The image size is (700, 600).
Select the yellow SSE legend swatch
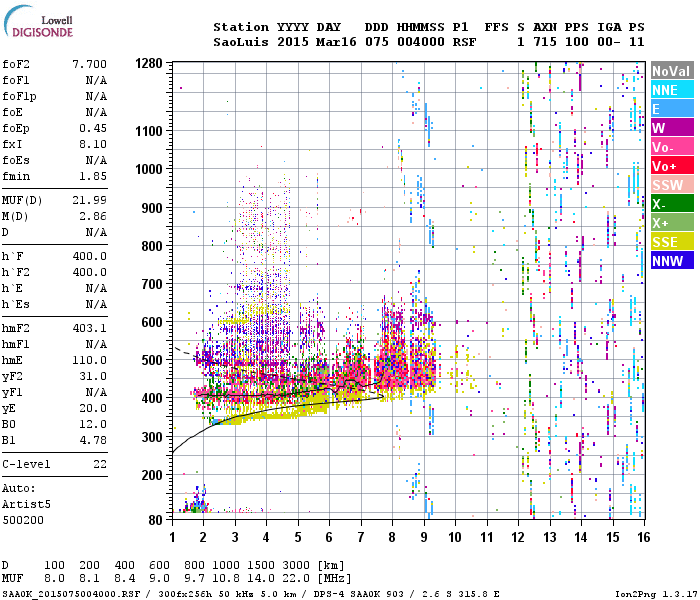(x=672, y=242)
